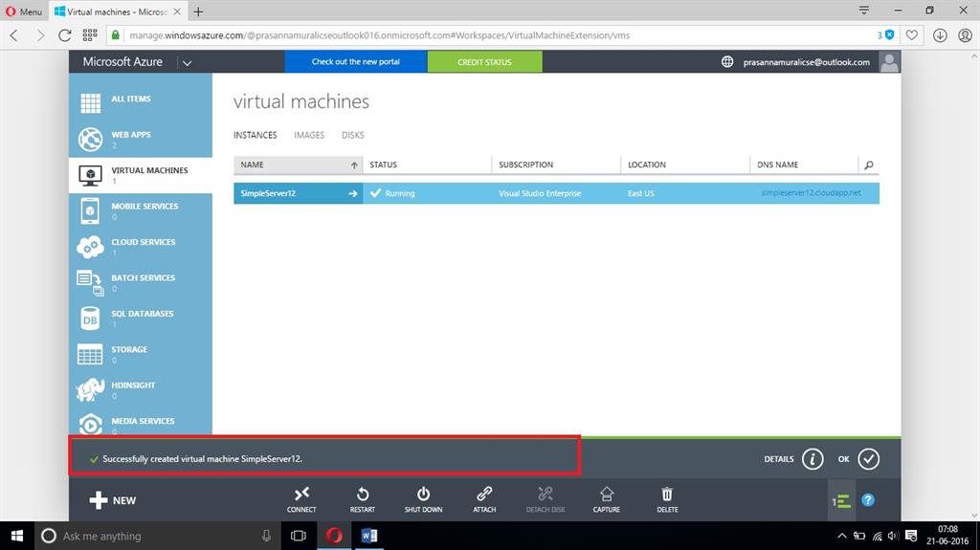Select the Virtual machines browser tab
This screenshot has width=980, height=550.
[x=118, y=11]
